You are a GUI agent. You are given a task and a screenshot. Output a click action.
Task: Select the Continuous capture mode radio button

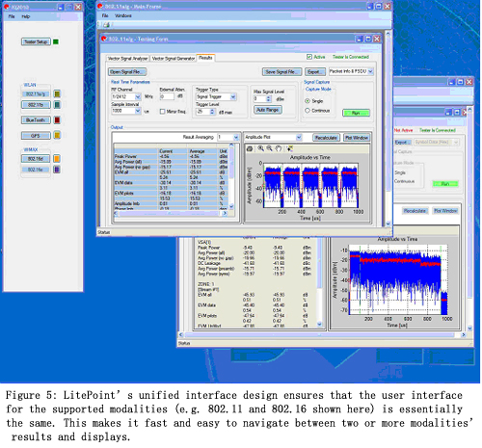(308, 111)
